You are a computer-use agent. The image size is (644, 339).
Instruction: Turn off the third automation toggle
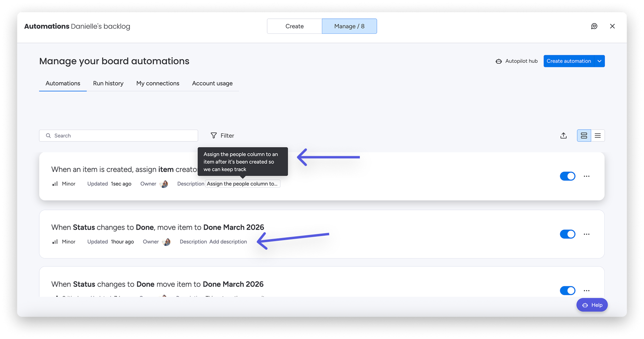567,291
